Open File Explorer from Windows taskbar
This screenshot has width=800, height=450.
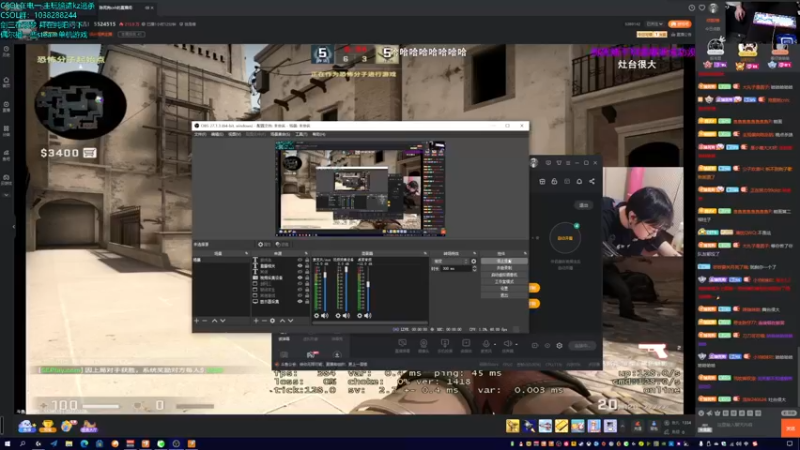69,444
